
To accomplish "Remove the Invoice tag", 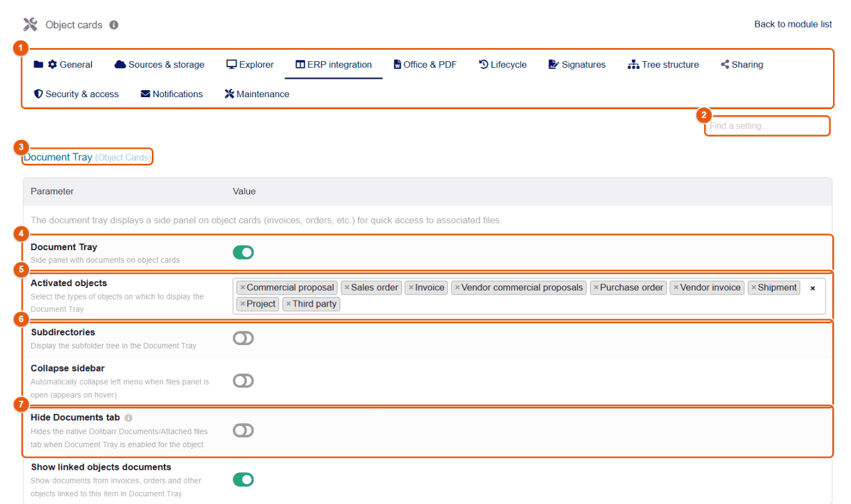I will pyautogui.click(x=411, y=288).
